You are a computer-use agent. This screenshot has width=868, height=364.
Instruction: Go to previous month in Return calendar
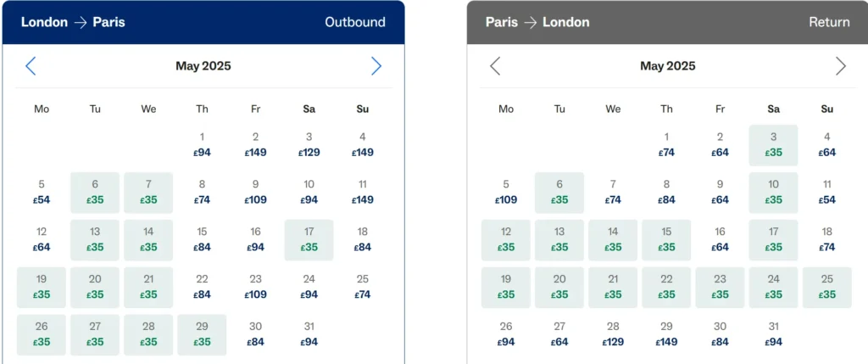(x=495, y=66)
